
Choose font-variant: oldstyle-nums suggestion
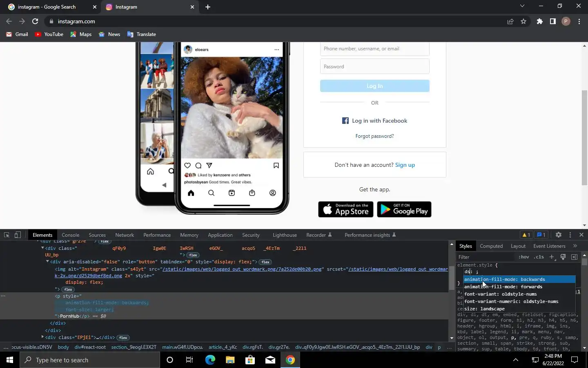tap(519, 294)
